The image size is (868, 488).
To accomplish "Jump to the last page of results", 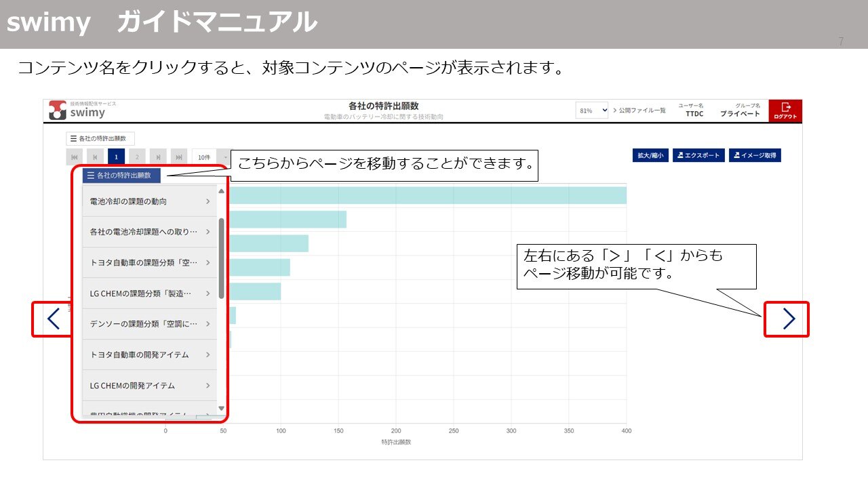I will tap(179, 157).
